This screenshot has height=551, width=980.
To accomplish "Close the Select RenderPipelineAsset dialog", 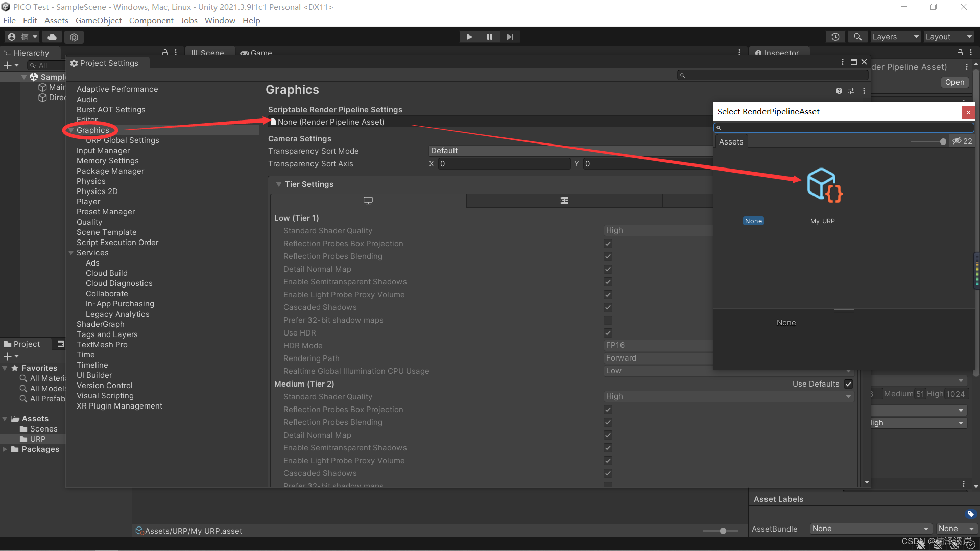I will point(968,112).
